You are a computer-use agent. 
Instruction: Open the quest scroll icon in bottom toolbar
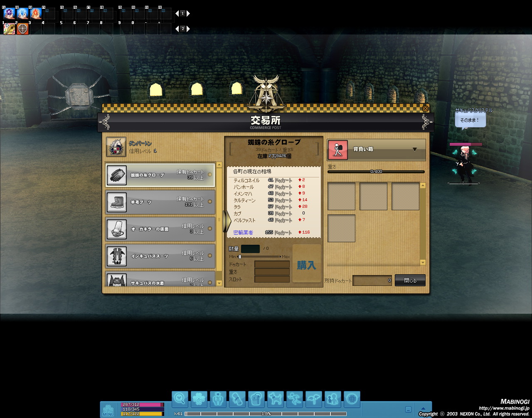(x=237, y=399)
